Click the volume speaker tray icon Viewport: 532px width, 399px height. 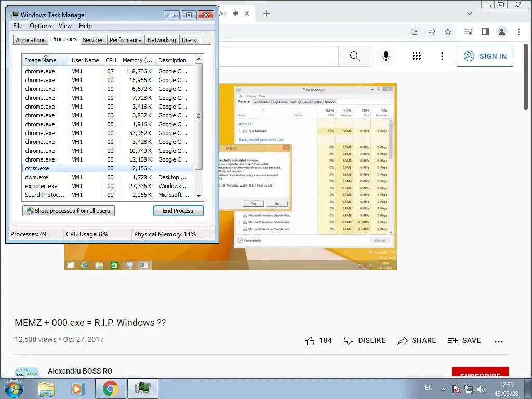click(481, 389)
